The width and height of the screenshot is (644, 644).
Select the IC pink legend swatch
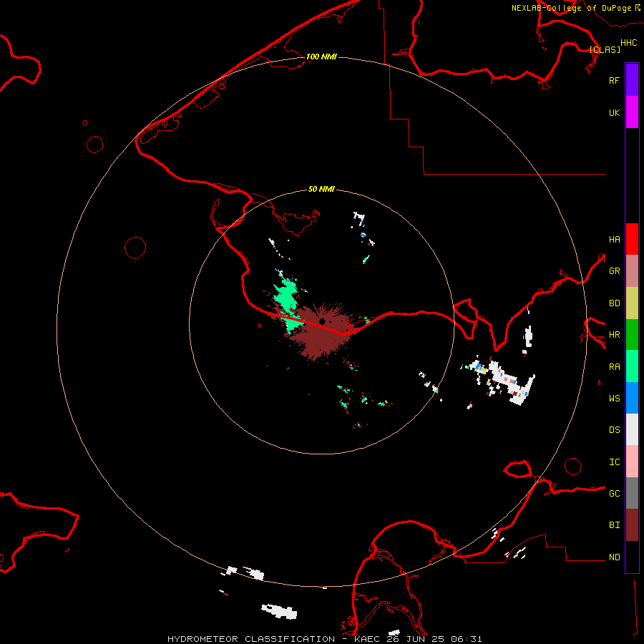[632, 462]
